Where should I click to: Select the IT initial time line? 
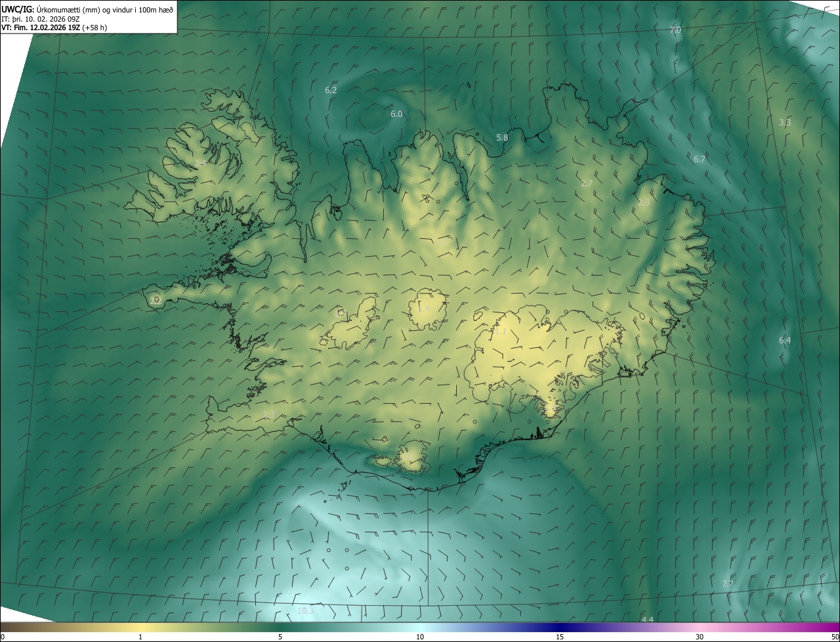(41, 18)
